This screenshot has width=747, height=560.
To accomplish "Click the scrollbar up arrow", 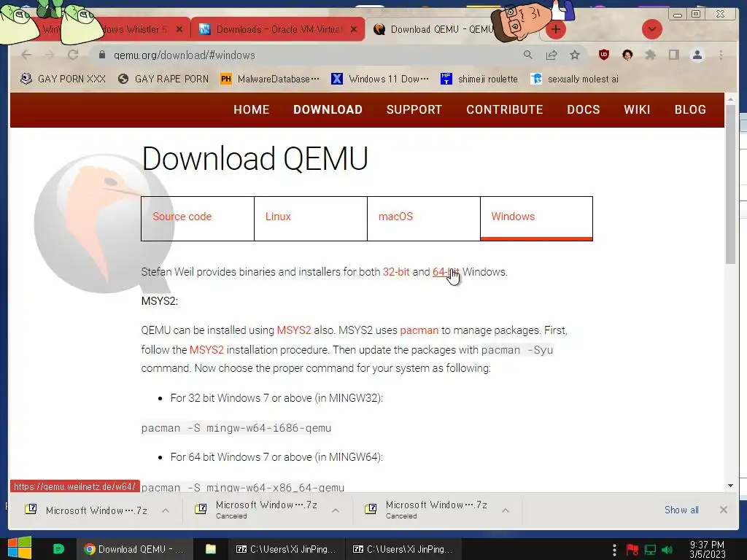I will click(730, 99).
